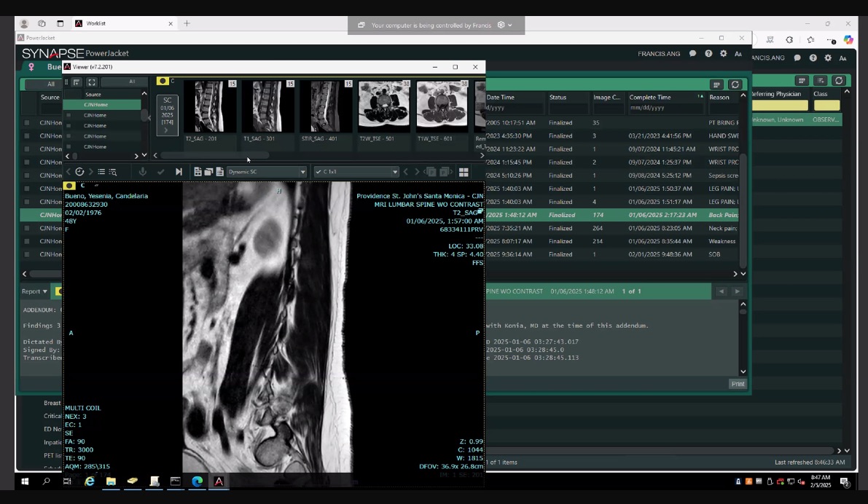The width and height of the screenshot is (868, 504).
Task: Click the settings gear in background Worklist header
Action: click(828, 58)
